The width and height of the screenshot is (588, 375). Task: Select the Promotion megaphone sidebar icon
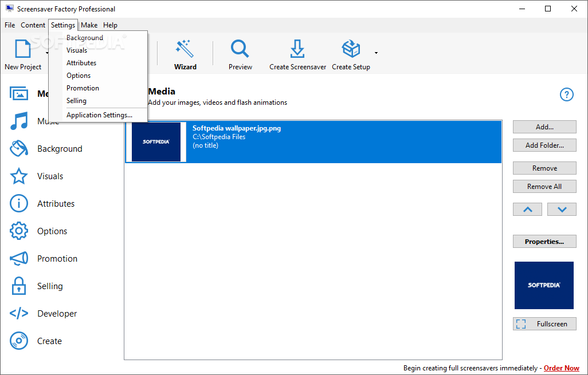pos(19,258)
